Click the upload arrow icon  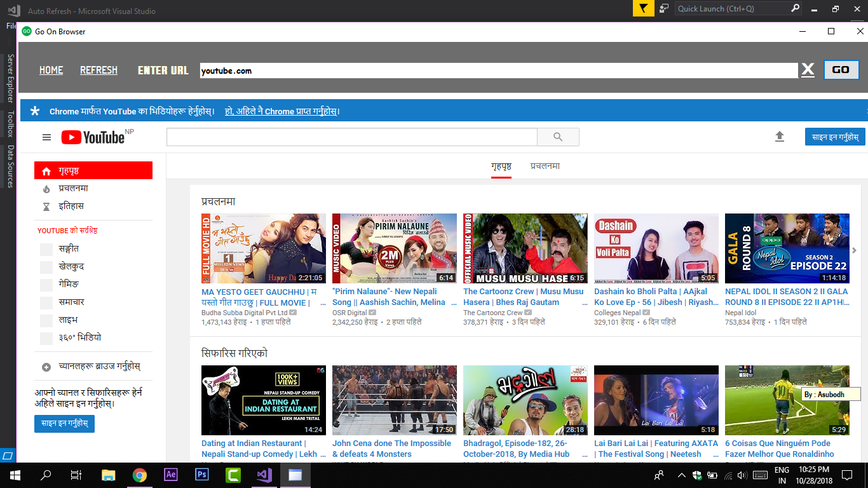[780, 137]
